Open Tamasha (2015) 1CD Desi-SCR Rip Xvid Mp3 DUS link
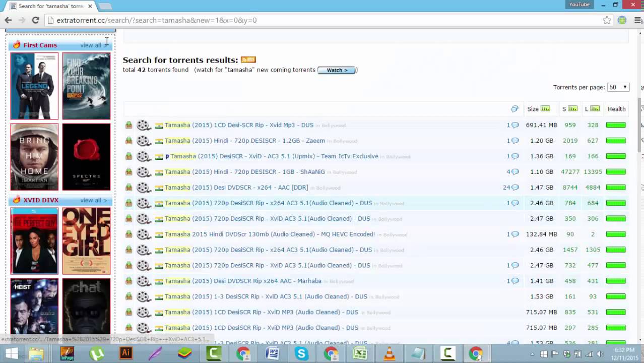 239,125
